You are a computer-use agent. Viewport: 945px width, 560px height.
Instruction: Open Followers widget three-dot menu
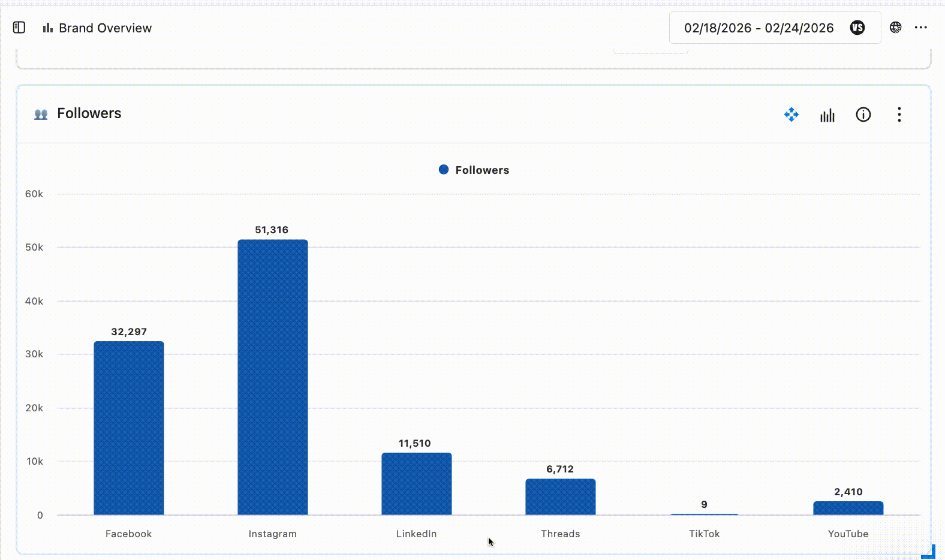click(899, 115)
